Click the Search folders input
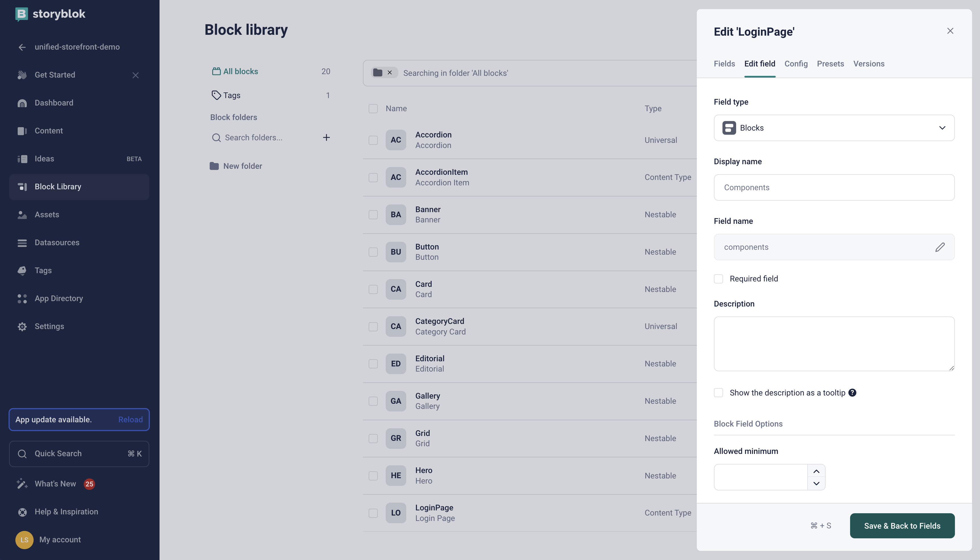Viewport: 980px width, 560px height. (x=265, y=138)
